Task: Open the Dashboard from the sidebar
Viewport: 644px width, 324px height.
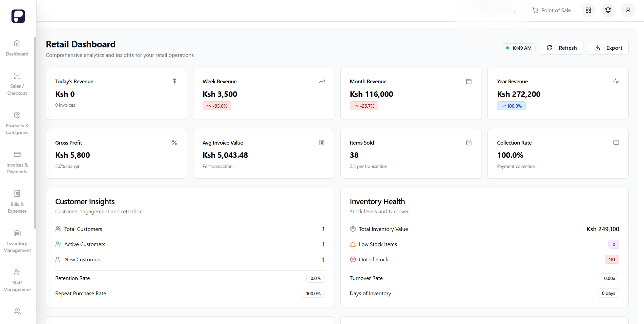Action: (x=17, y=48)
